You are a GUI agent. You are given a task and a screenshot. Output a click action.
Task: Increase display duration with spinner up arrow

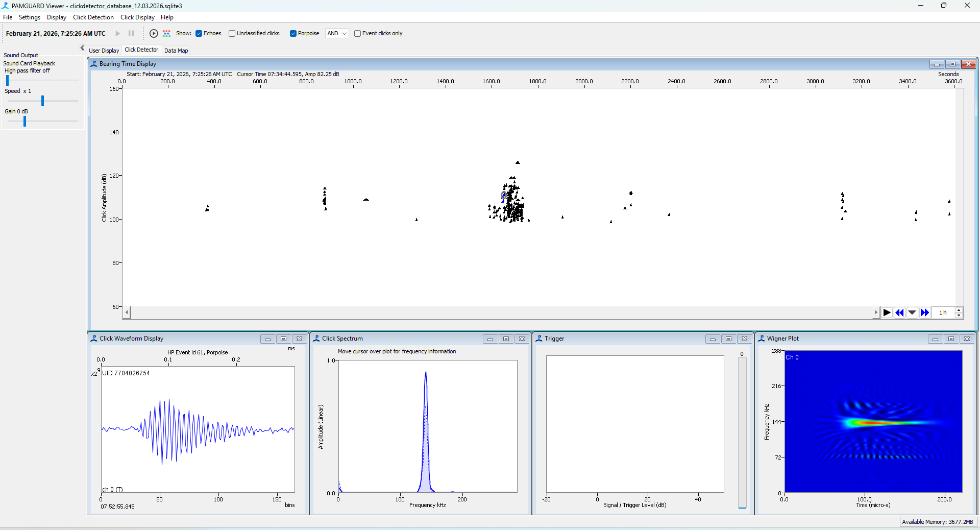[959, 310]
